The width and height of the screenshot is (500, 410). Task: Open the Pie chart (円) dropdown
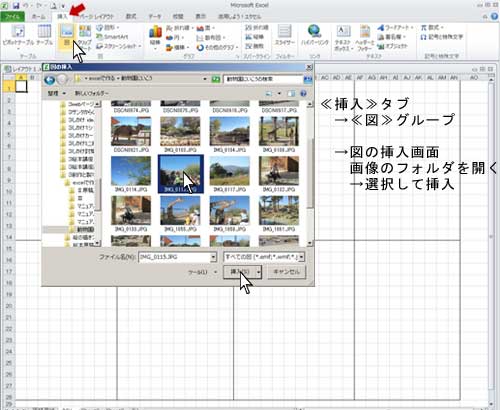(x=175, y=37)
